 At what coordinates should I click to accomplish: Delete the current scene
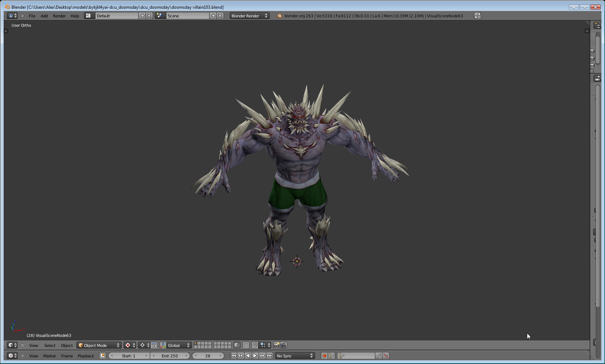point(220,16)
